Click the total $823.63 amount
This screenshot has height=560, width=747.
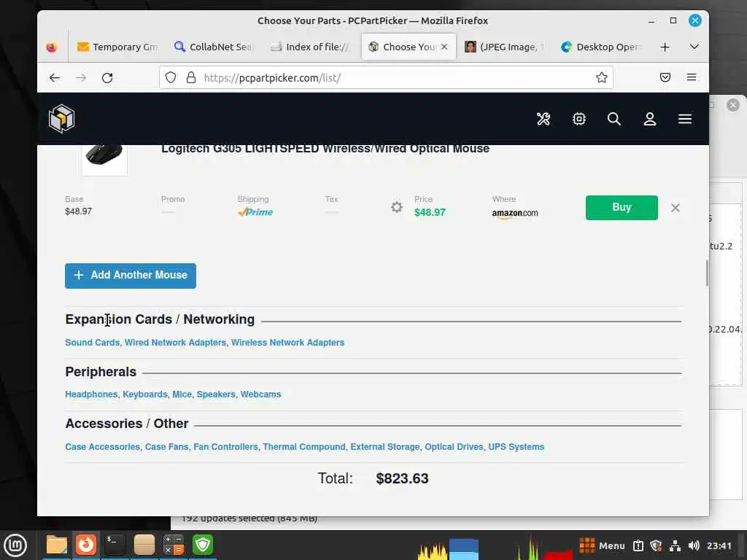click(402, 478)
